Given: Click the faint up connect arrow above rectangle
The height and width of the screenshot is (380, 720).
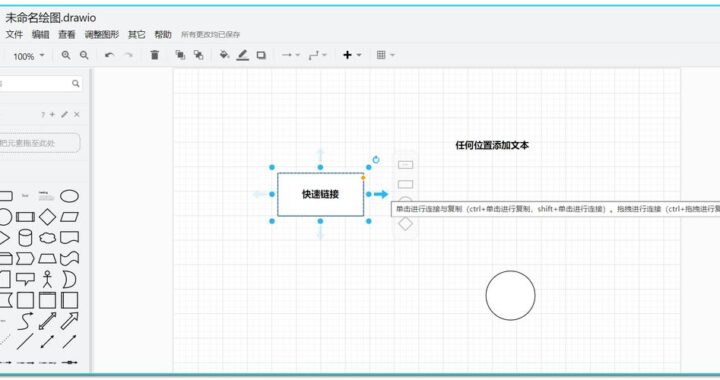Looking at the screenshot, I should click(321, 154).
